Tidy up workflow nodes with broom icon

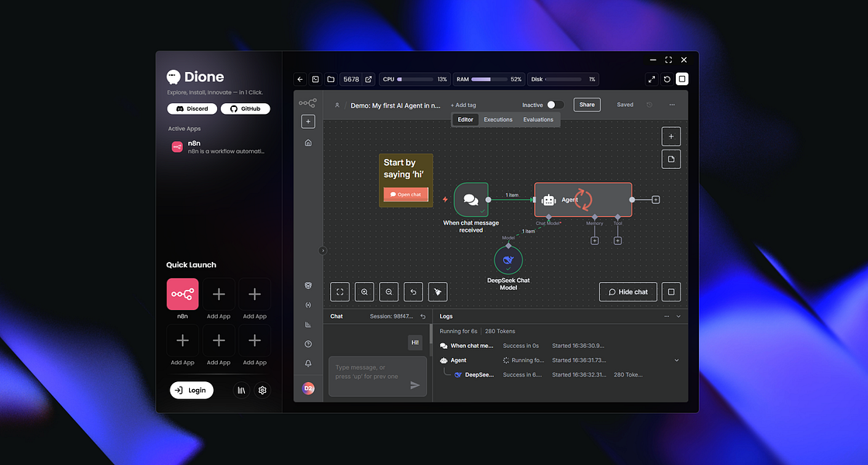click(x=437, y=291)
